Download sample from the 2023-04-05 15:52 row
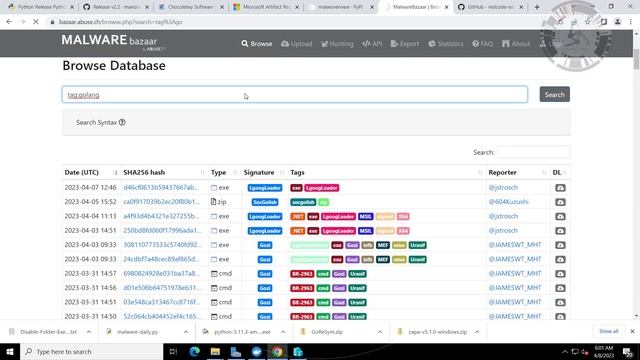The width and height of the screenshot is (640, 360). [560, 202]
